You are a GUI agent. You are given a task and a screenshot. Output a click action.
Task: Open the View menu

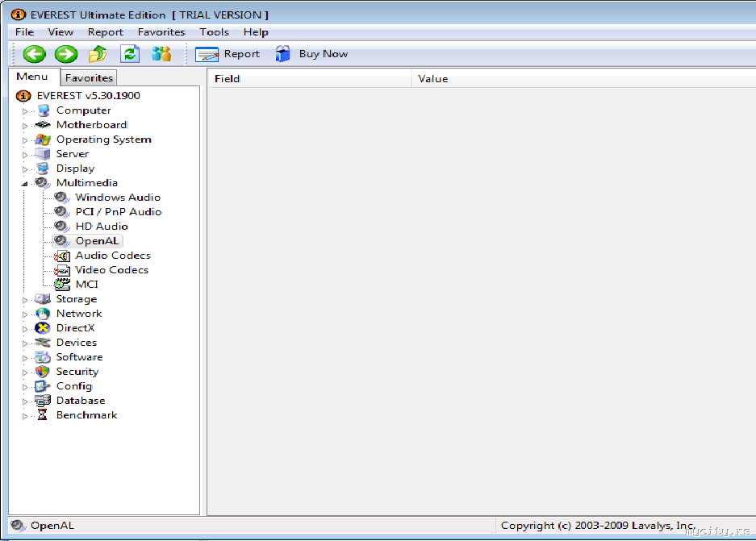(61, 31)
